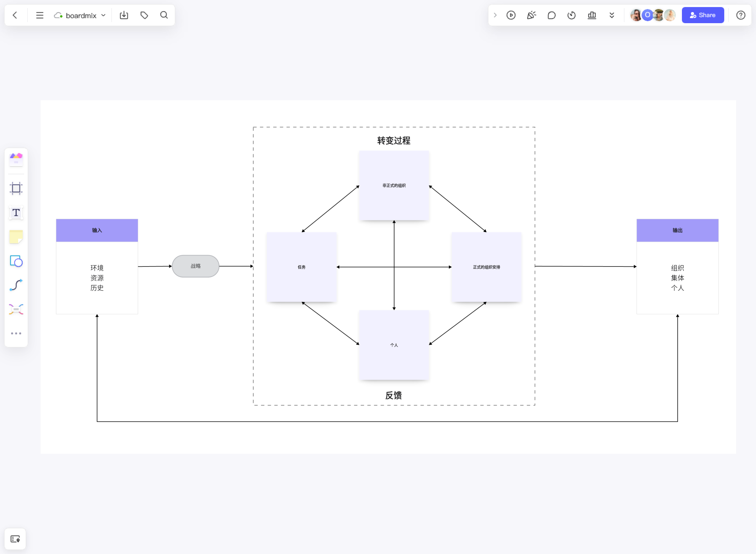The width and height of the screenshot is (756, 554).
Task: Select the Mind map tool
Action: (x=16, y=309)
